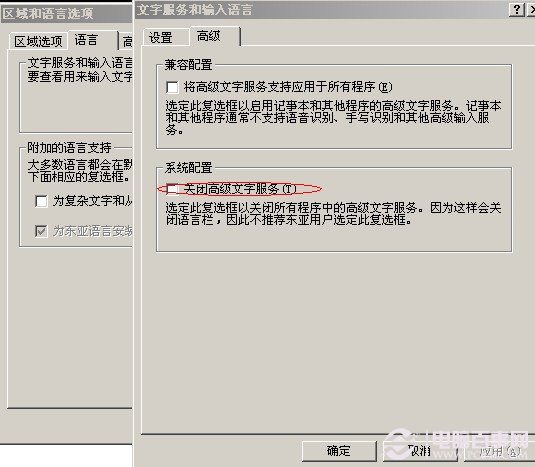The image size is (535, 467).
Task: Open the 区域选项 tab
Action: [x=38, y=42]
